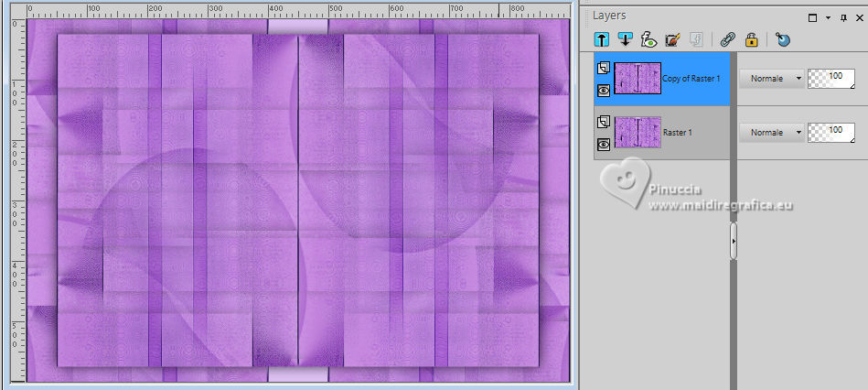Click the blue pin-and-ball icon in Layers toolbar
Screen dimensions: 868x390
[x=782, y=39]
